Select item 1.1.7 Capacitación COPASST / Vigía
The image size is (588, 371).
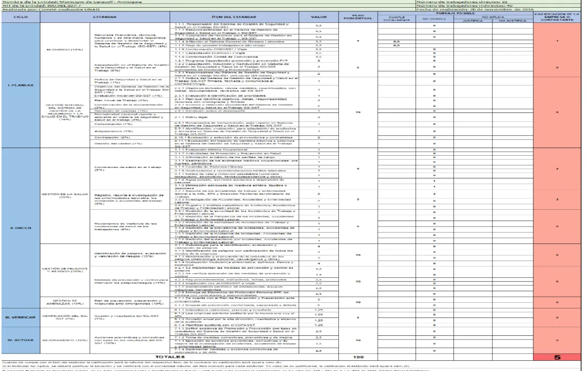point(234,53)
